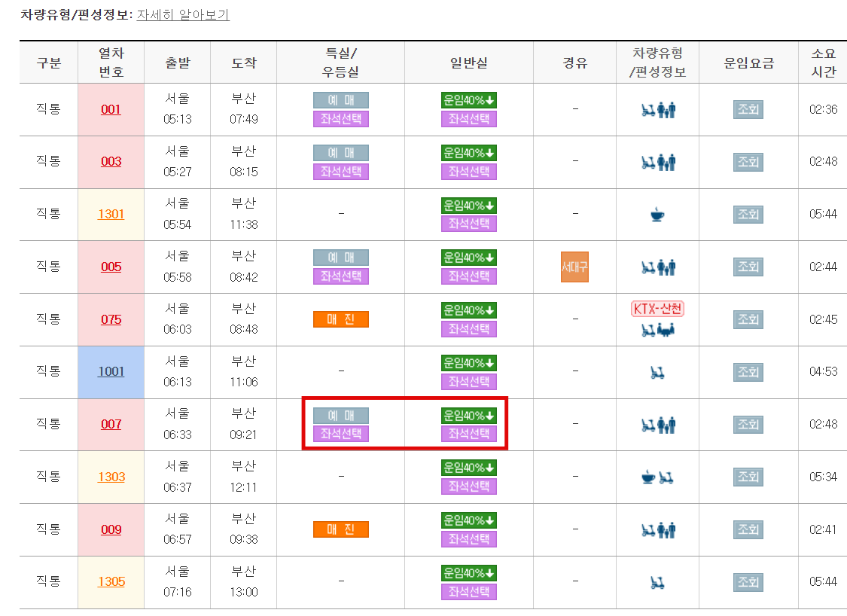The width and height of the screenshot is (847, 616).
Task: Click the cafe car icon for train 1303
Action: (x=647, y=476)
